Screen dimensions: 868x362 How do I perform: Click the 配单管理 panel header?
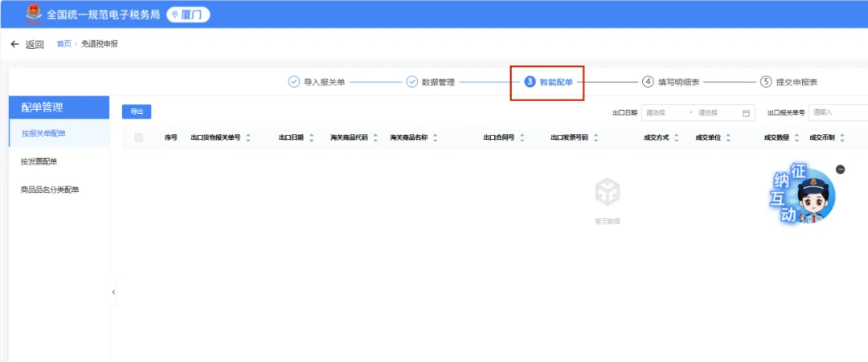click(x=59, y=108)
